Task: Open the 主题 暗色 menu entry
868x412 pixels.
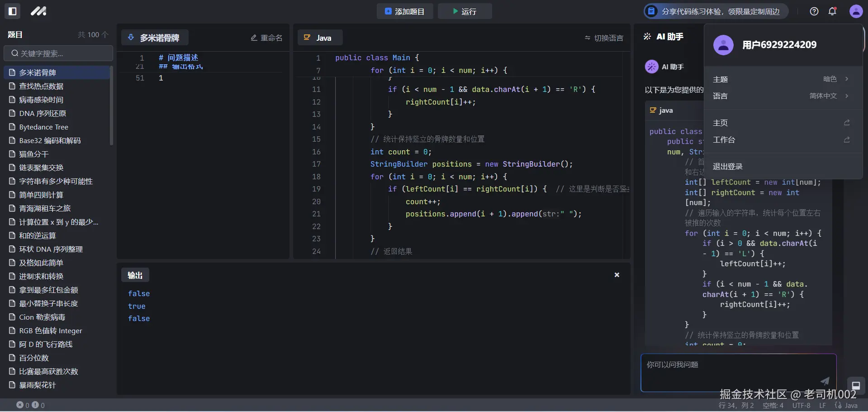Action: tap(783, 79)
